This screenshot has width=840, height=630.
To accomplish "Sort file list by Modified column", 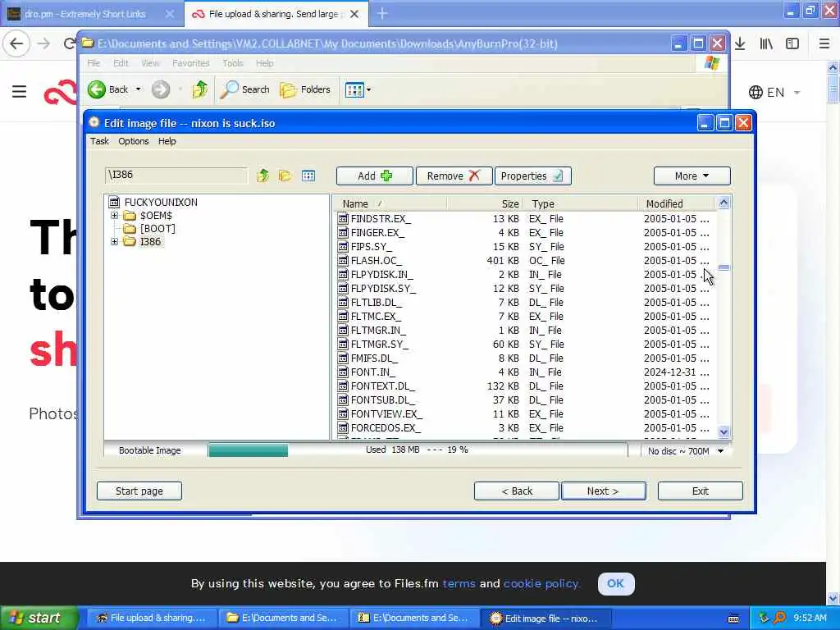I will pyautogui.click(x=677, y=203).
